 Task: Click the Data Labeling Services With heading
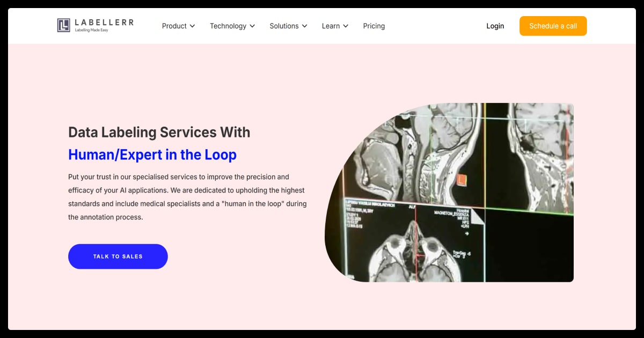tap(159, 132)
